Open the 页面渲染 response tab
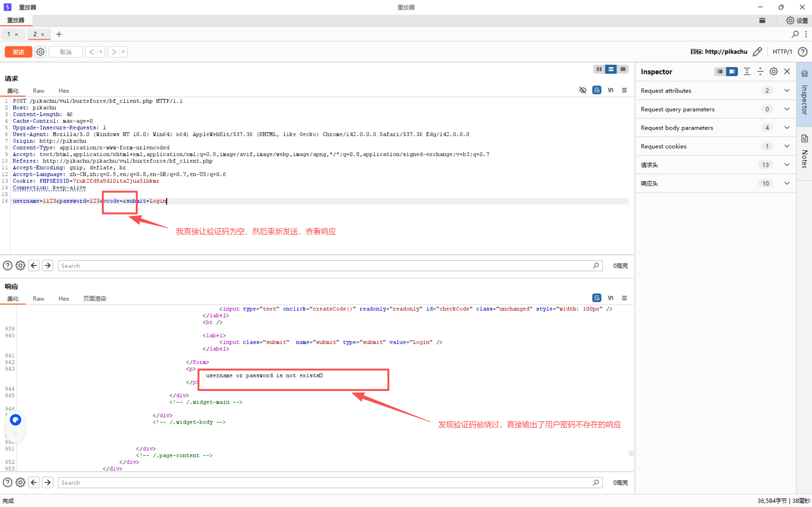The height and width of the screenshot is (507, 812). (95, 298)
